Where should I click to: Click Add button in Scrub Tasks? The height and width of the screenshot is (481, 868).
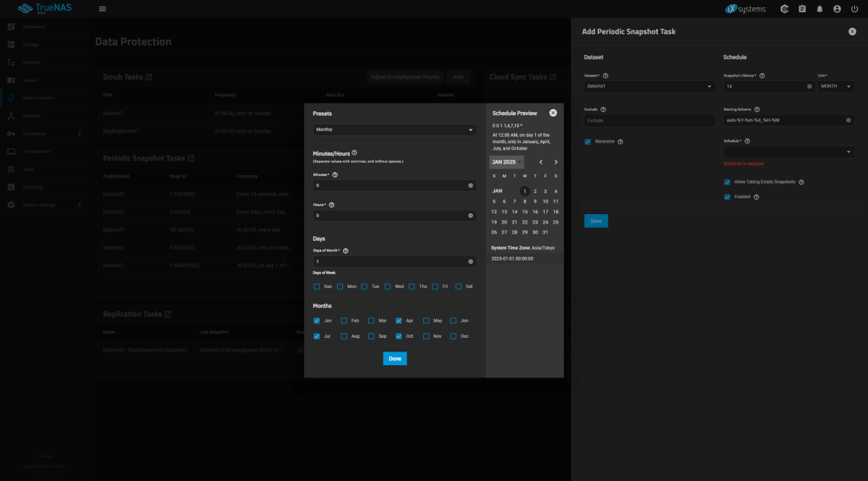coord(458,77)
